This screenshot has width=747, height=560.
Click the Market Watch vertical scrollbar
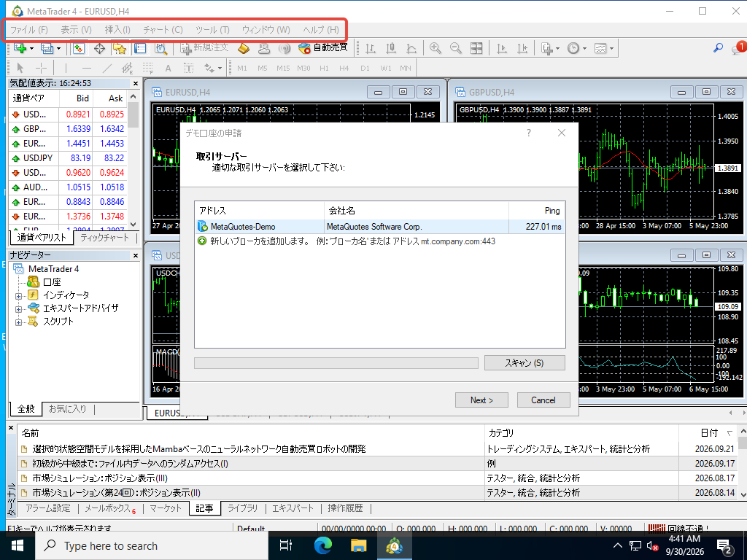133,160
